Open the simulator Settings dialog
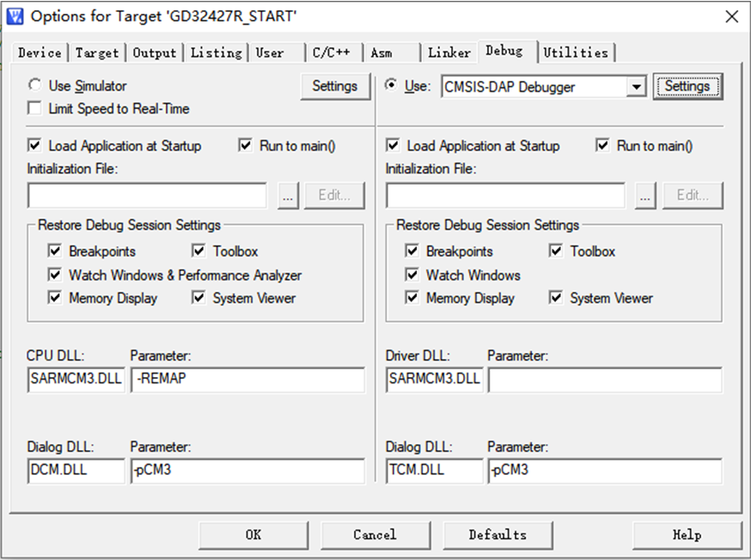Screen dimensions: 751x560 pyautogui.click(x=335, y=86)
